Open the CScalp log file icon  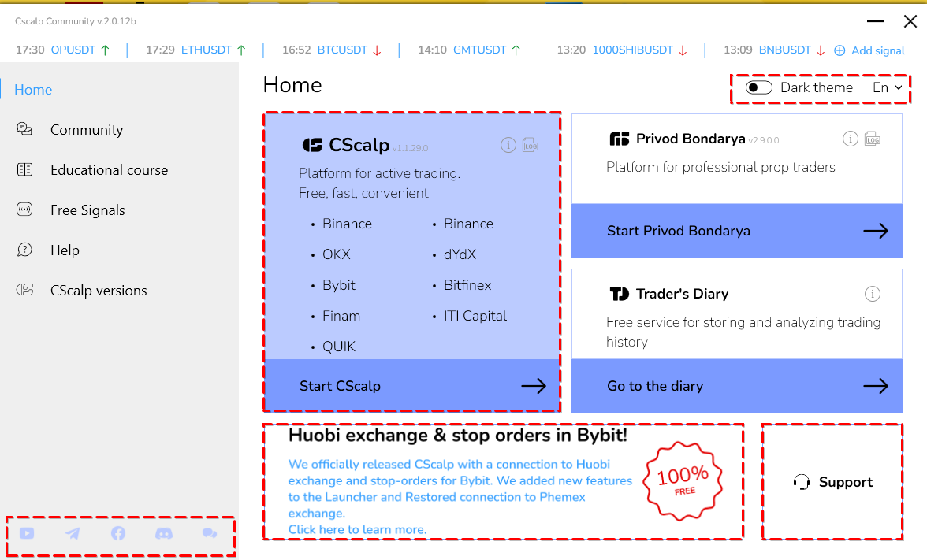point(531,145)
